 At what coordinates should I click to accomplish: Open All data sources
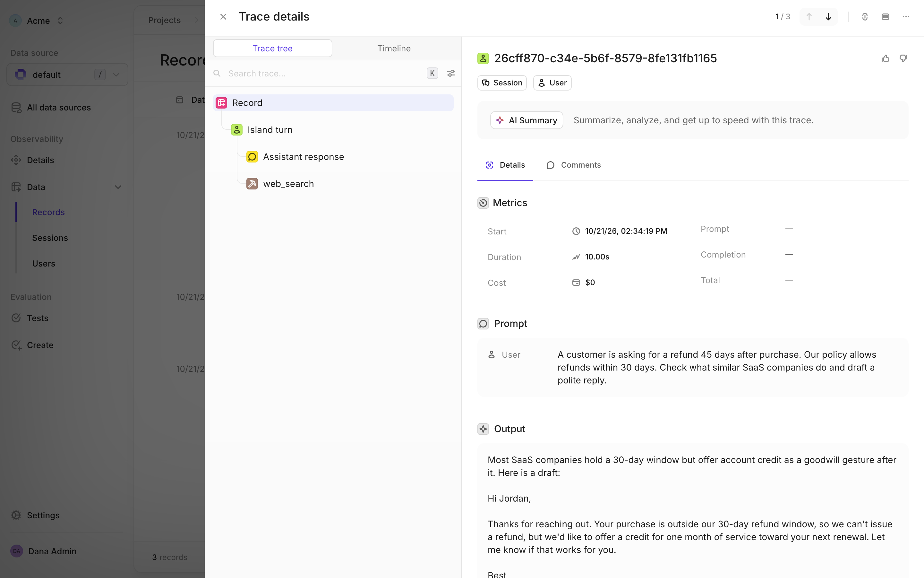pos(52,108)
